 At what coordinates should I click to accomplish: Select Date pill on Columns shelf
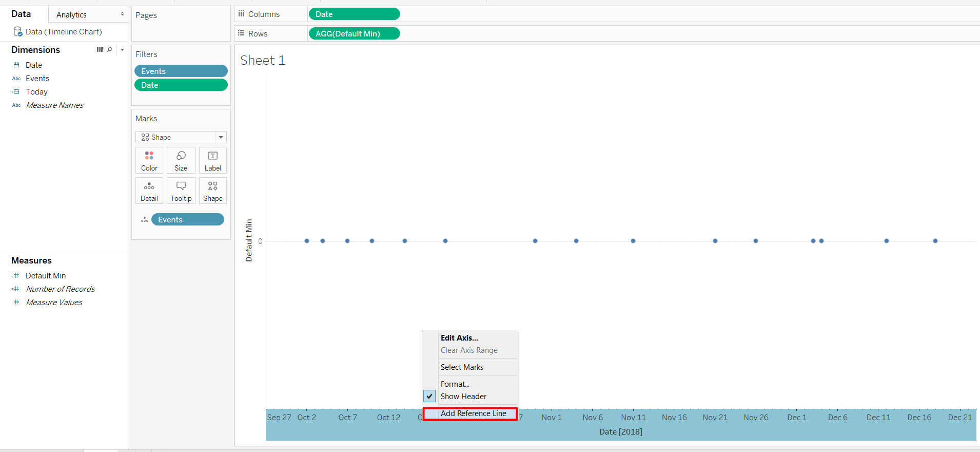(x=354, y=14)
